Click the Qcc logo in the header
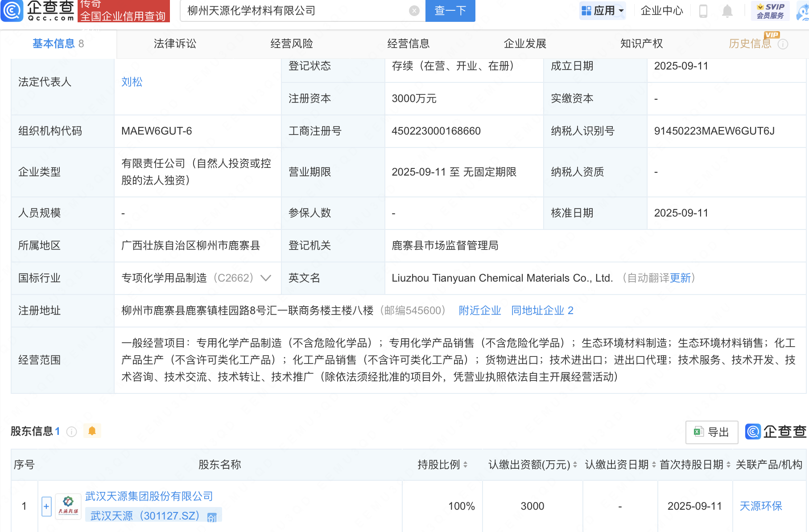 (x=38, y=11)
